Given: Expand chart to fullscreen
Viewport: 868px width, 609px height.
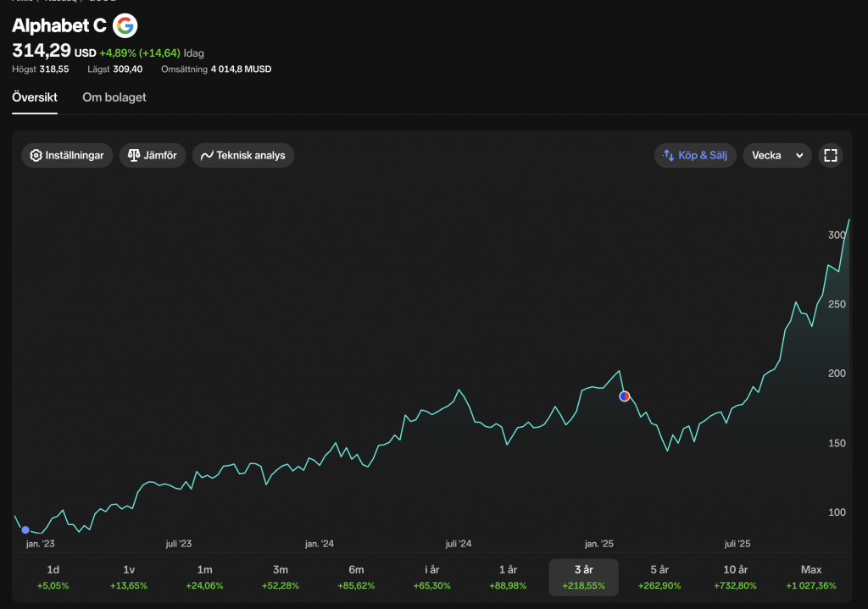Looking at the screenshot, I should [831, 155].
